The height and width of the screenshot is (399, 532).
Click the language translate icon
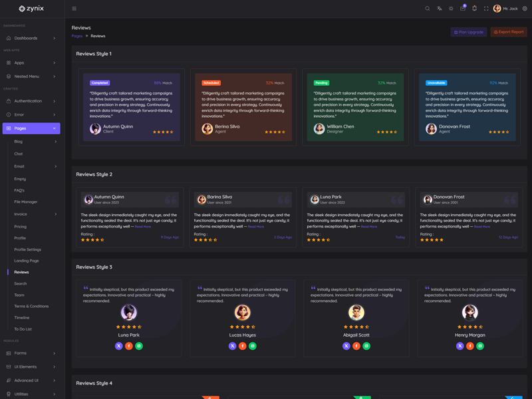point(439,9)
